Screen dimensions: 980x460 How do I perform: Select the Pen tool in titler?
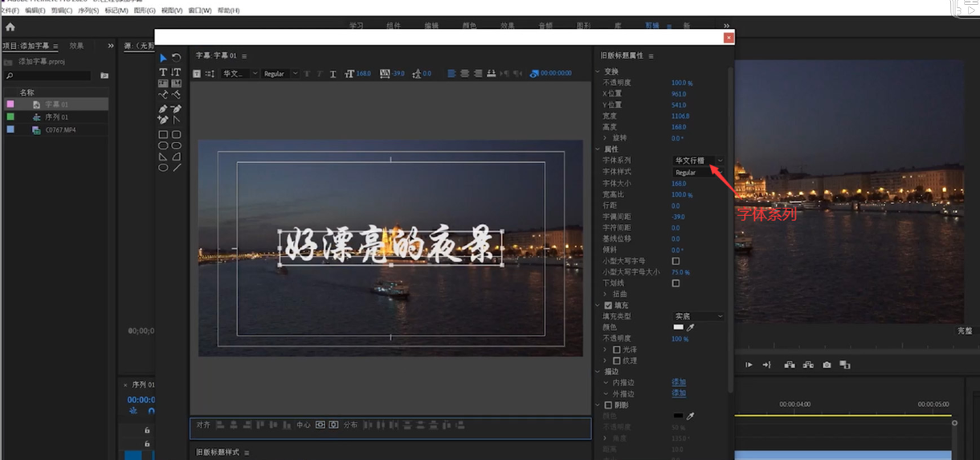(163, 108)
